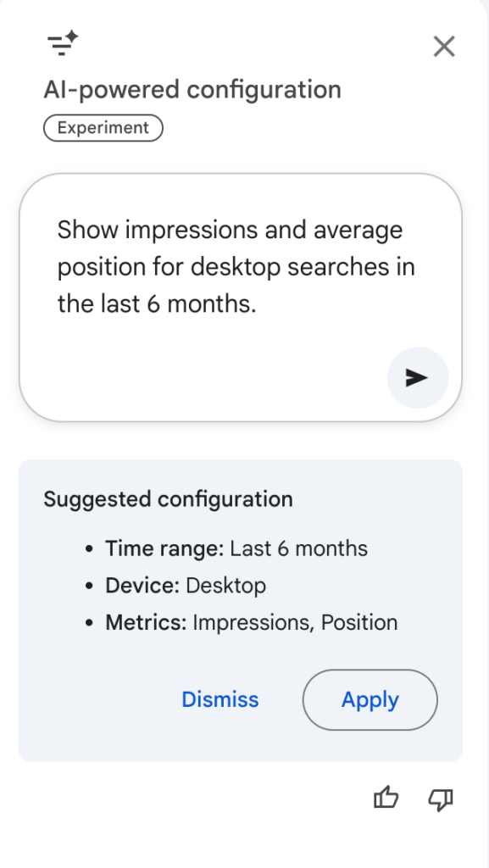Rate the AI response positively with thumbs up
489x868 pixels.
[386, 798]
